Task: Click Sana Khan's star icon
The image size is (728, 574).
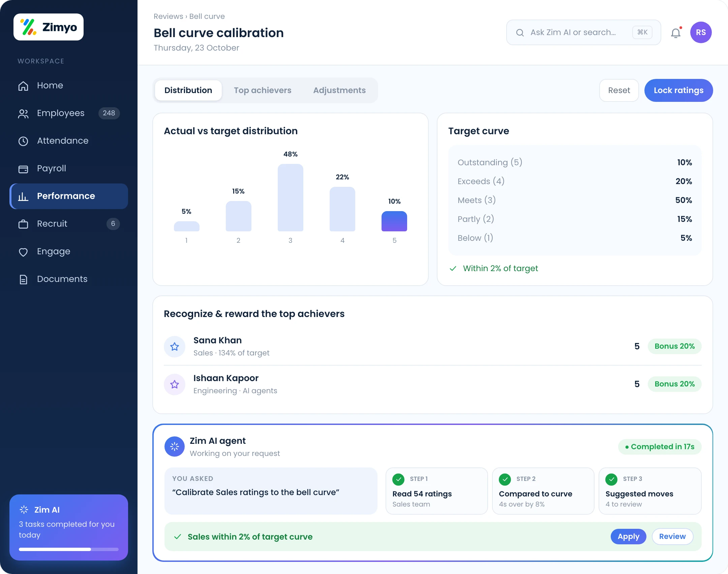Action: tap(175, 346)
